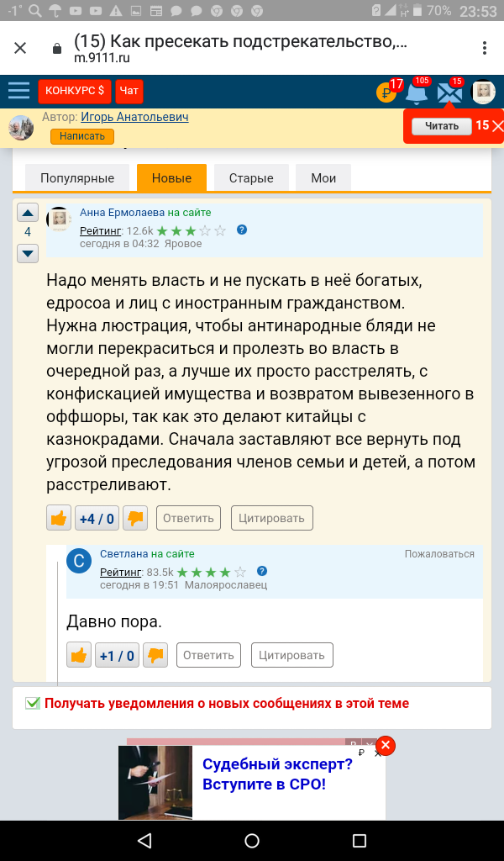Close the Судебный эксперт advertisement
The image size is (504, 861).
[385, 745]
